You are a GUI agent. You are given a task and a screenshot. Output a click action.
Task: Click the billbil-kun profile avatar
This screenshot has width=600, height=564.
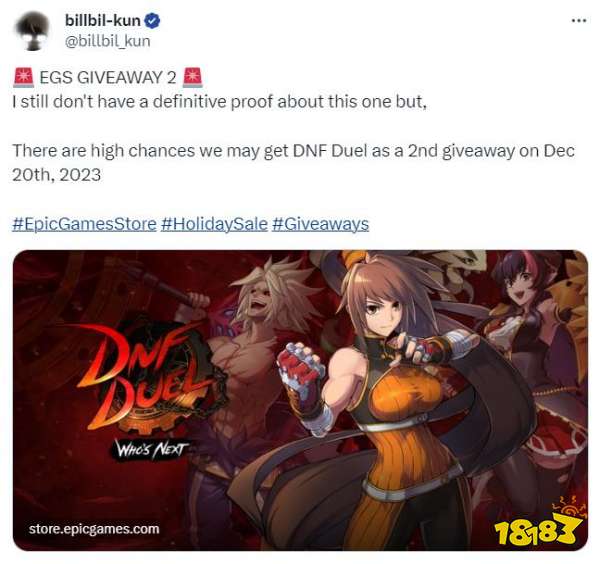[31, 31]
